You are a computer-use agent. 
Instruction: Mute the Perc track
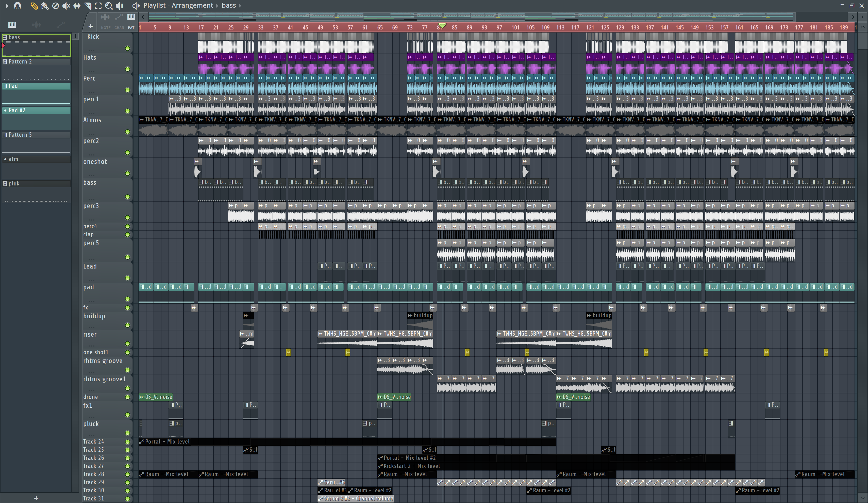click(x=127, y=90)
